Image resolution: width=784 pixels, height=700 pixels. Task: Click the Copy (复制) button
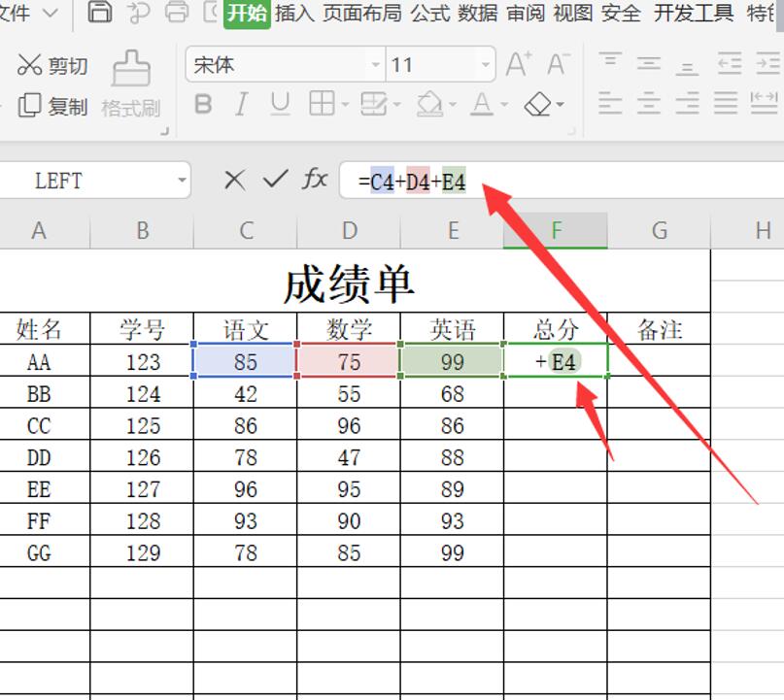pos(53,106)
